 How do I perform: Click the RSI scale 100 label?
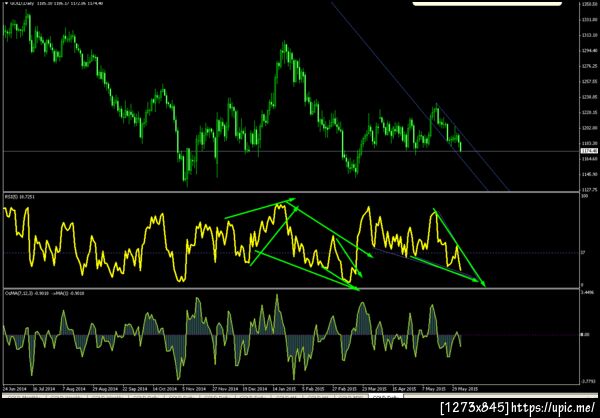click(x=584, y=196)
